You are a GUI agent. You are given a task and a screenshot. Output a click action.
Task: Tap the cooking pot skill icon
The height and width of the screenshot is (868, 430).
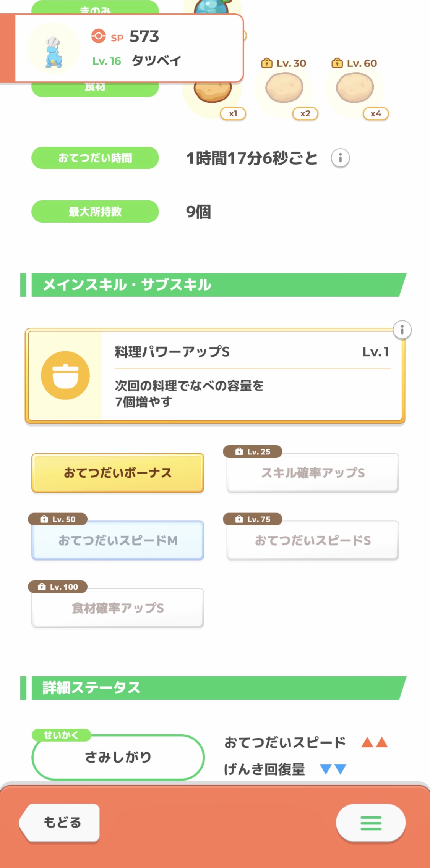(65, 375)
